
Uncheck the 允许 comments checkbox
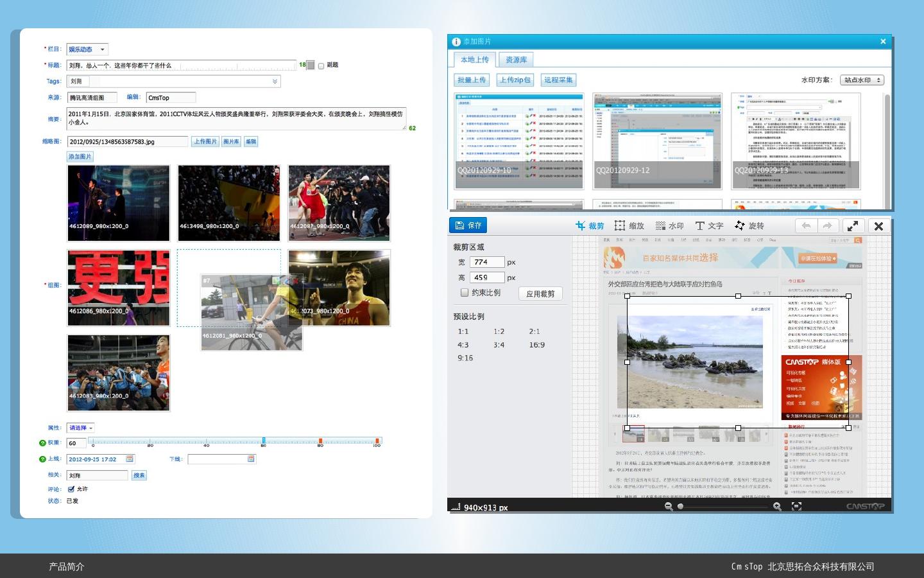point(71,489)
